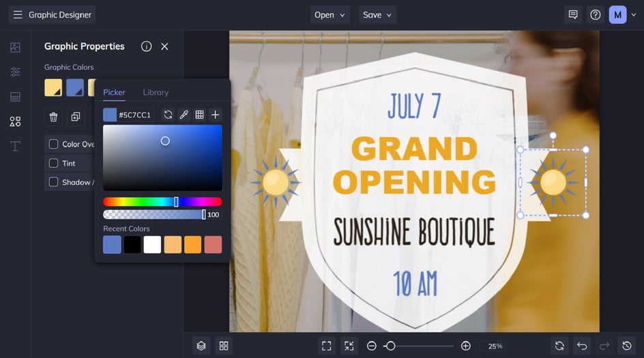Screen dimensions: 644x358
Task: Click the reset rotate icon in bottom bar
Action: tap(559, 346)
